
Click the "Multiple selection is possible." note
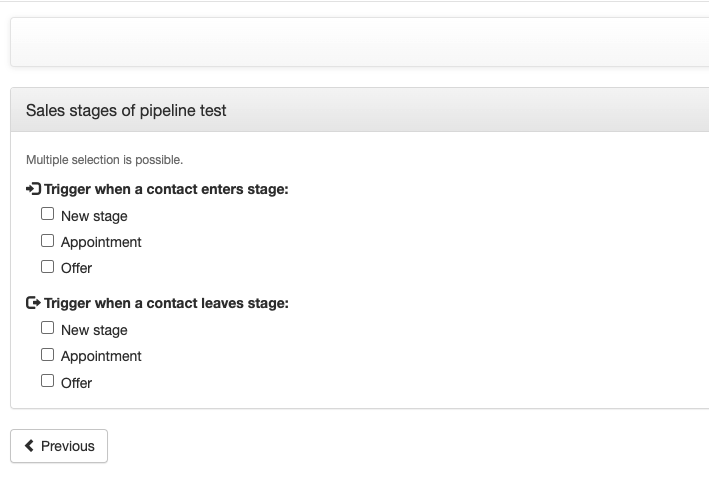click(104, 160)
